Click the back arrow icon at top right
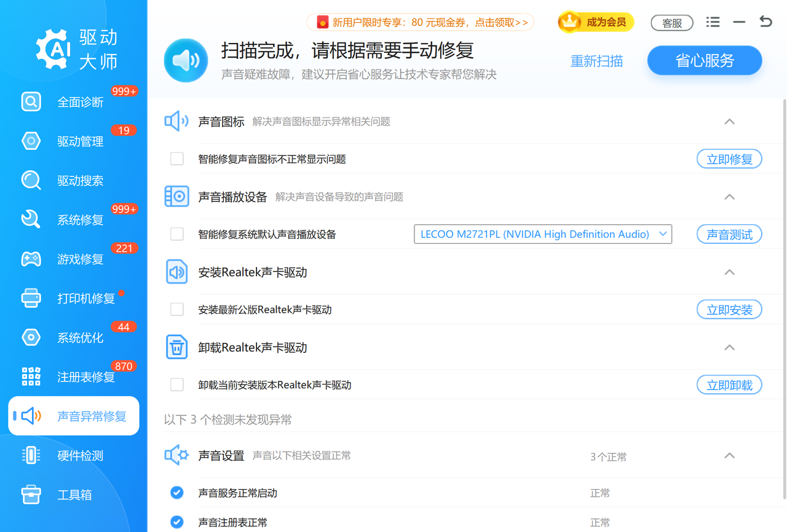Viewport: 787px width, 532px height. [x=765, y=22]
